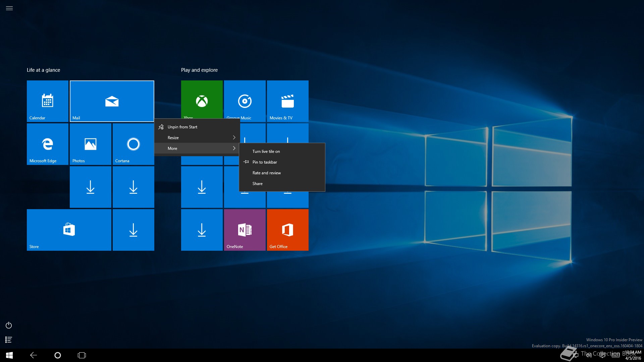Open Task View on the taskbar
The width and height of the screenshot is (644, 362).
(x=82, y=355)
